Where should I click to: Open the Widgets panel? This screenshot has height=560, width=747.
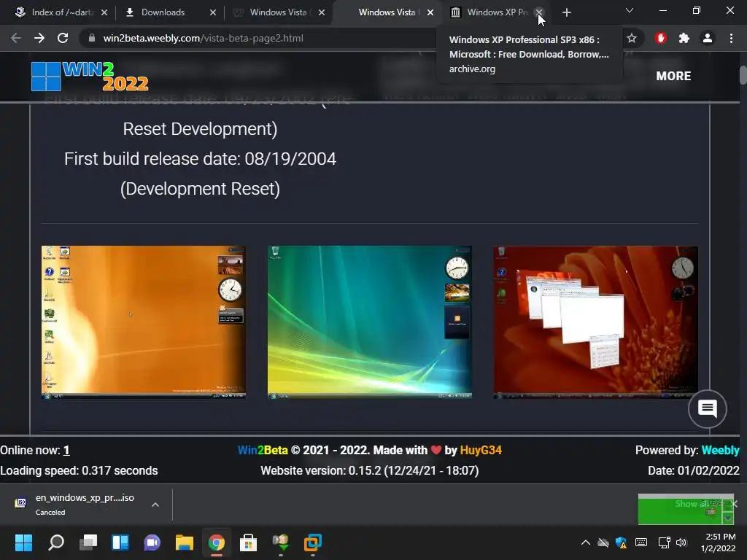(120, 542)
